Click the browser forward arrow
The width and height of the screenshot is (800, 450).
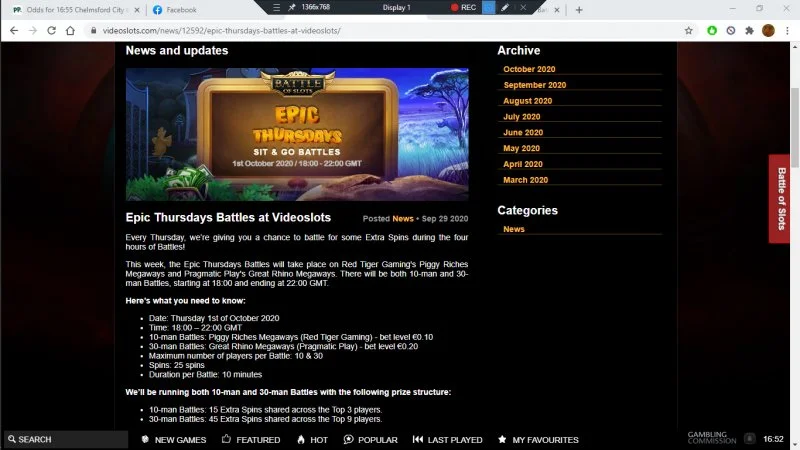(x=33, y=31)
